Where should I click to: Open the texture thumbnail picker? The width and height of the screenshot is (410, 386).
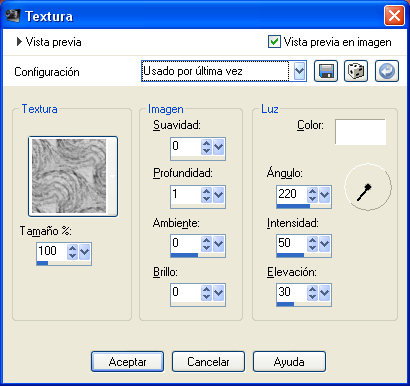[x=73, y=176]
